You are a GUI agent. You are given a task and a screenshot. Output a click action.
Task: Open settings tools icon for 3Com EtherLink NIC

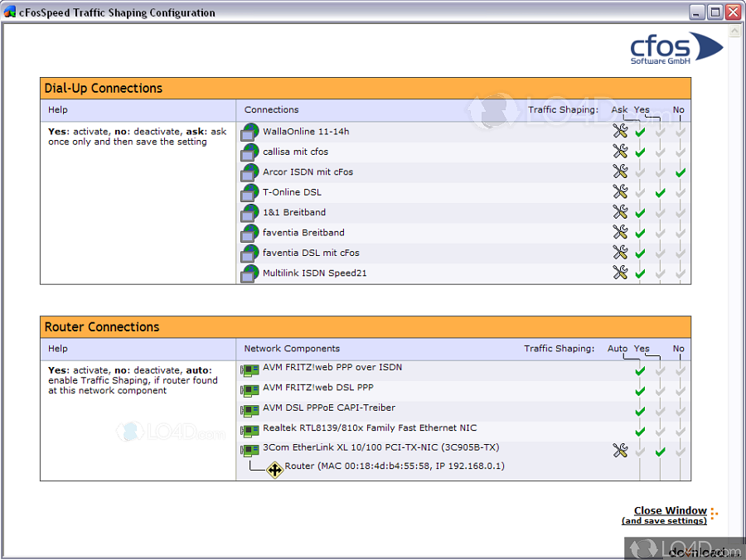tap(620, 450)
